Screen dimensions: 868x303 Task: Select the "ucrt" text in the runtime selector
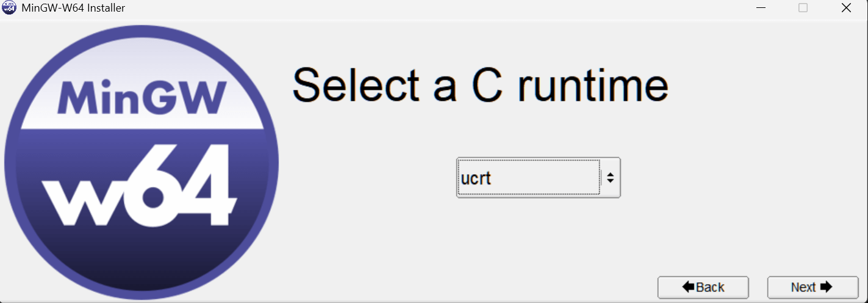pos(476,178)
